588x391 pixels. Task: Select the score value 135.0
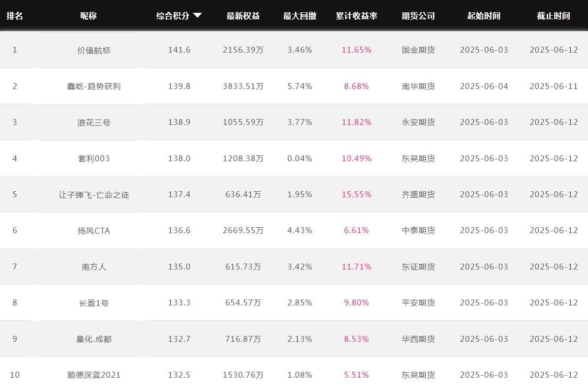pos(179,267)
